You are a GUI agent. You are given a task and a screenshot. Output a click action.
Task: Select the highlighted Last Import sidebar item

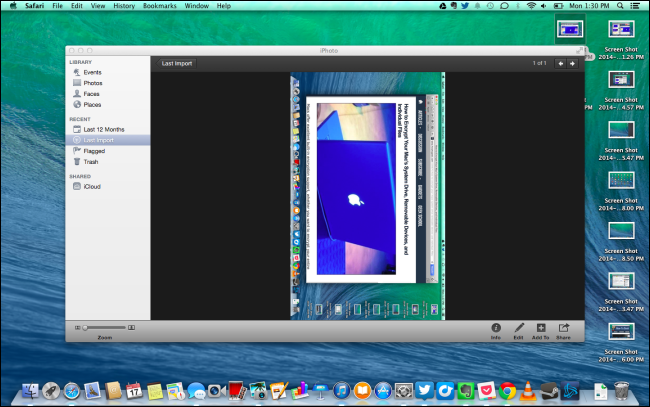point(108,140)
